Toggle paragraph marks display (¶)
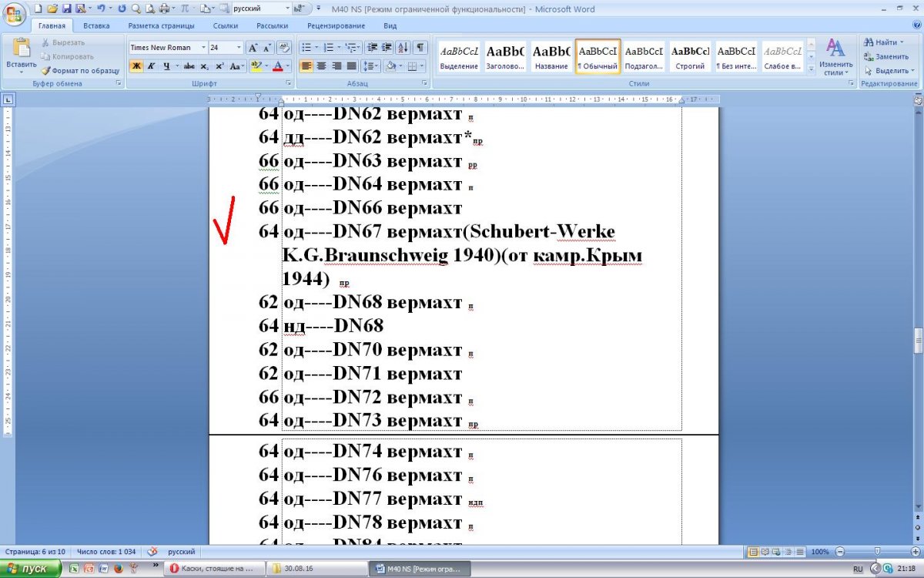The image size is (924, 578). 421,48
